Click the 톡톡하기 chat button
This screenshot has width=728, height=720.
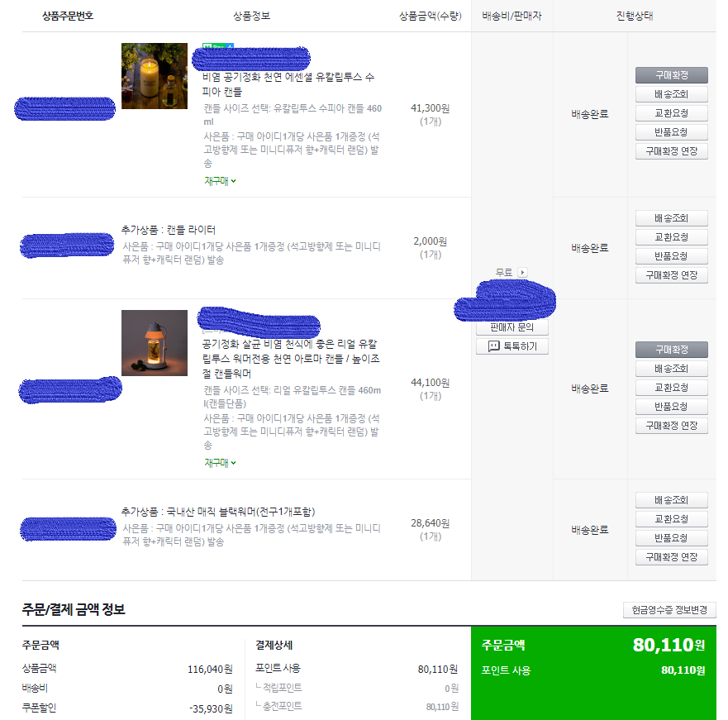click(512, 346)
